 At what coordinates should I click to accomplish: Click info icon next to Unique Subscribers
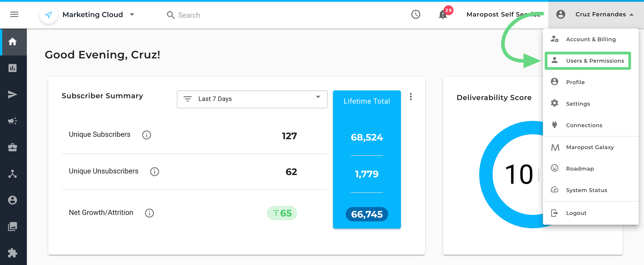click(147, 135)
